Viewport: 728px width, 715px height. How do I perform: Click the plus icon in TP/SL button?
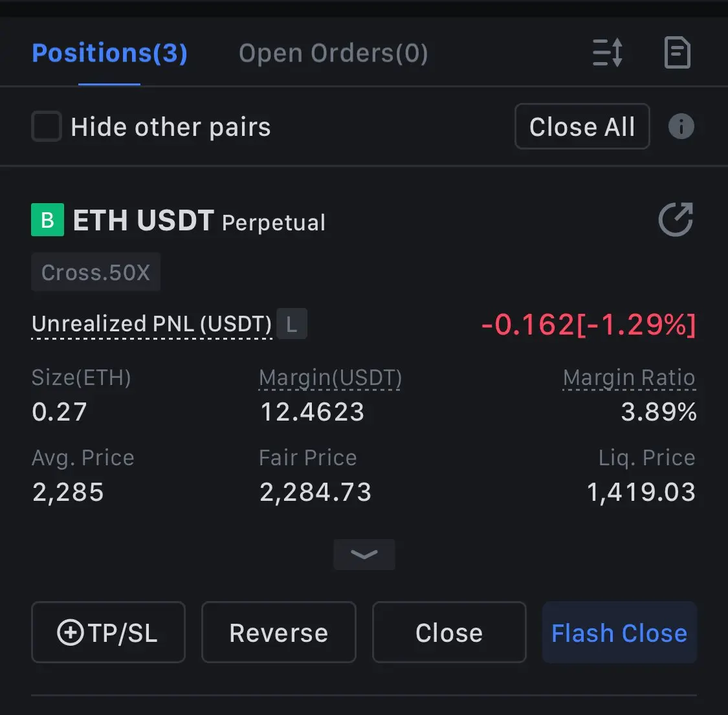click(x=70, y=632)
